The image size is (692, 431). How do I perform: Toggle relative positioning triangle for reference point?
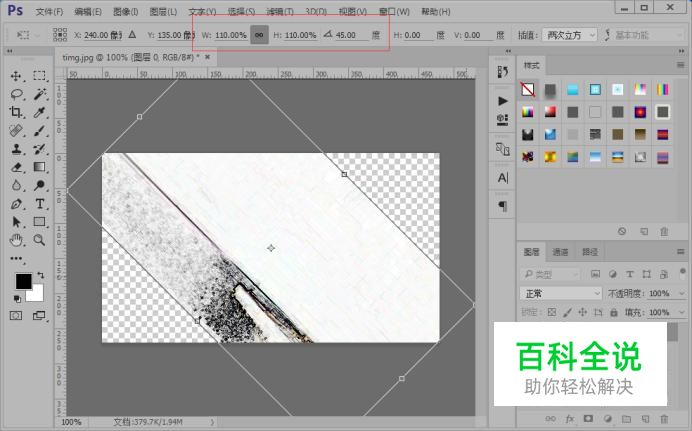pyautogui.click(x=132, y=34)
